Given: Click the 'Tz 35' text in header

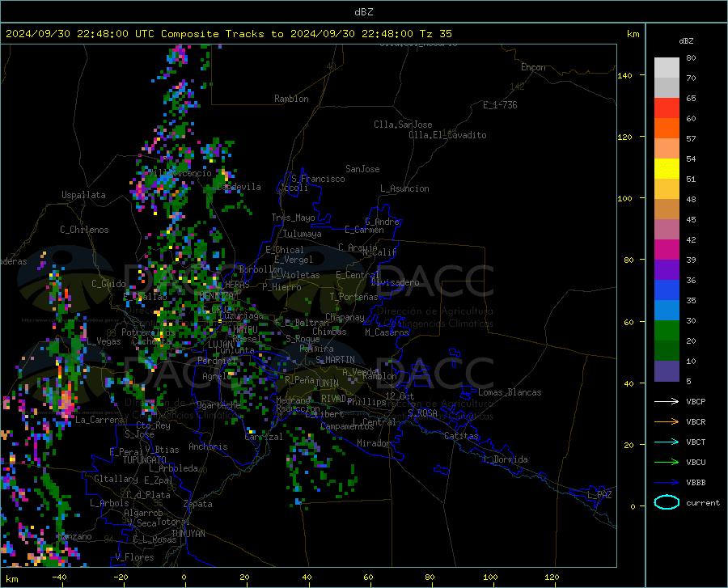Looking at the screenshot, I should (x=435, y=34).
